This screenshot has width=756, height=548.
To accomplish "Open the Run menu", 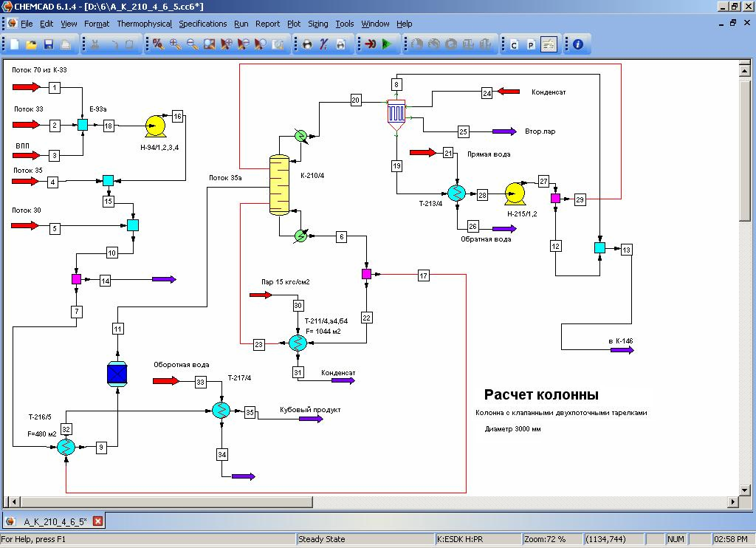I will pyautogui.click(x=241, y=24).
